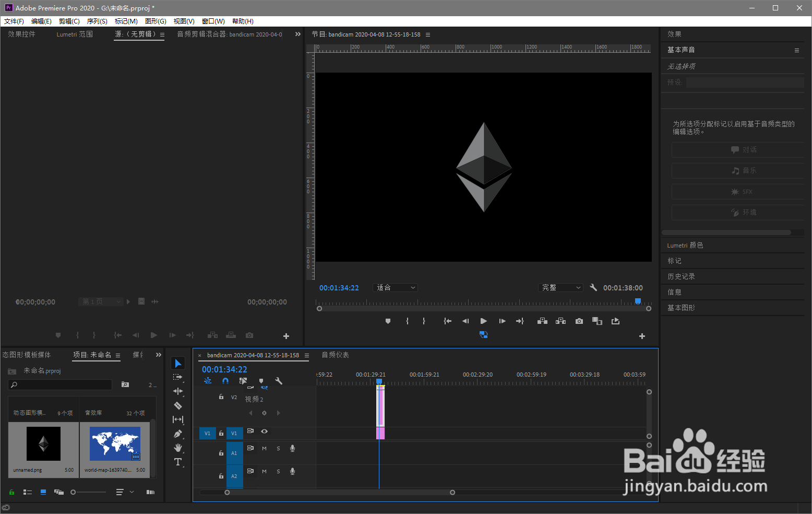Click the new bin search icon in project panel
812x514 pixels.
click(125, 384)
